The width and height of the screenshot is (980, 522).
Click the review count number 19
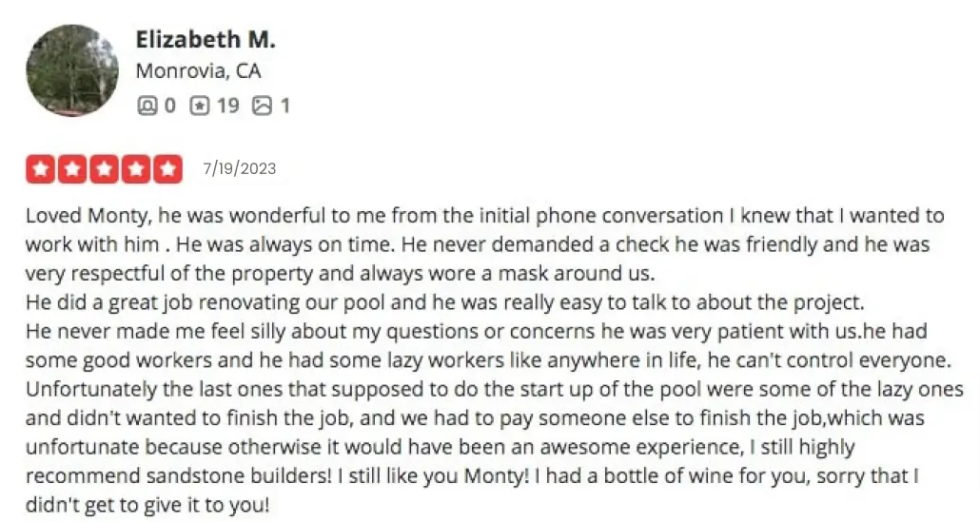coord(228,106)
